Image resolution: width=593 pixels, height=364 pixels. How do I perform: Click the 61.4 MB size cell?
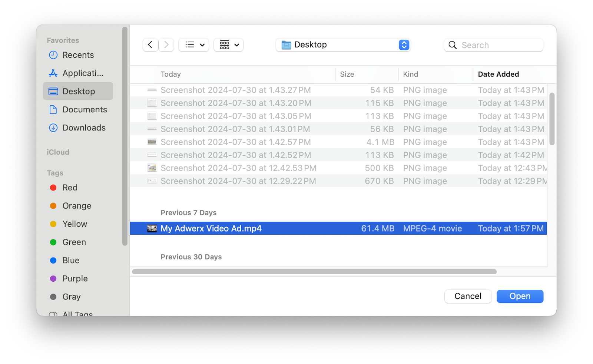pos(378,228)
